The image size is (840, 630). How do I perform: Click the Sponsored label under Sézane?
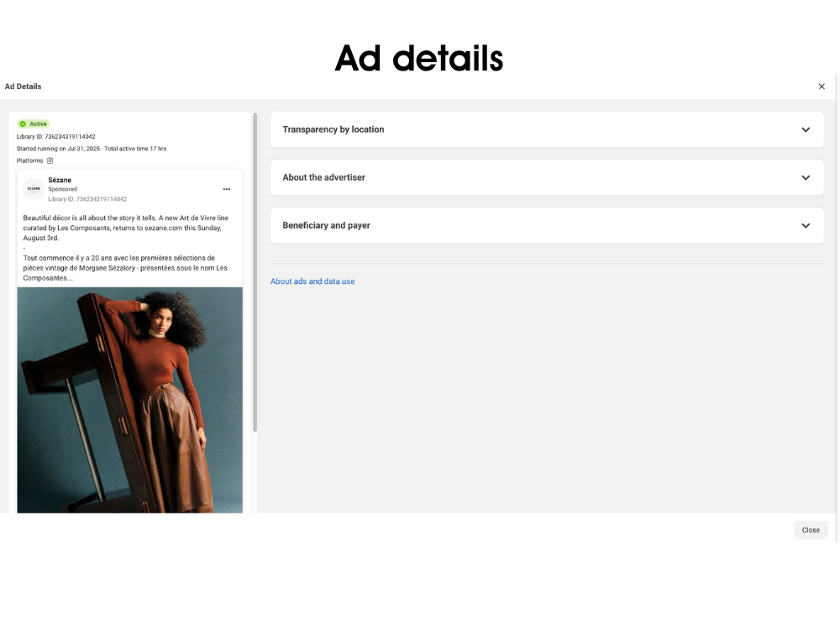click(63, 189)
